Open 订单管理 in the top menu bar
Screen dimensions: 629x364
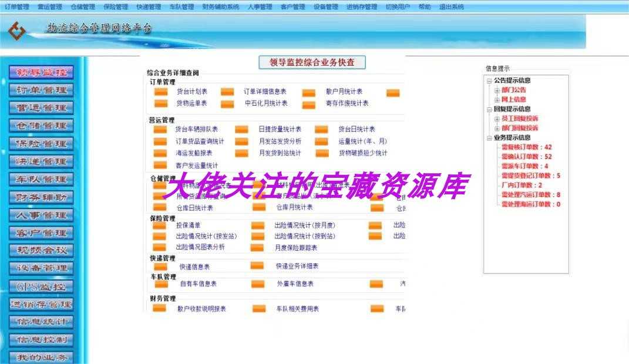point(17,7)
